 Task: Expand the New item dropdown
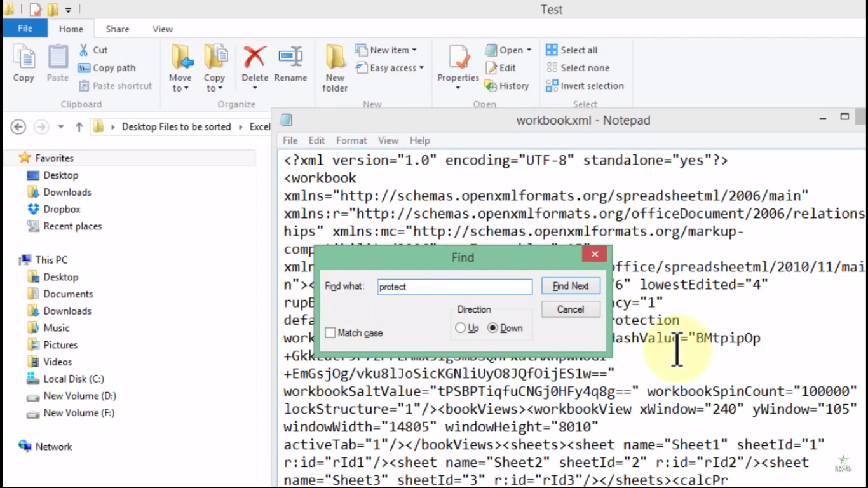pos(414,50)
